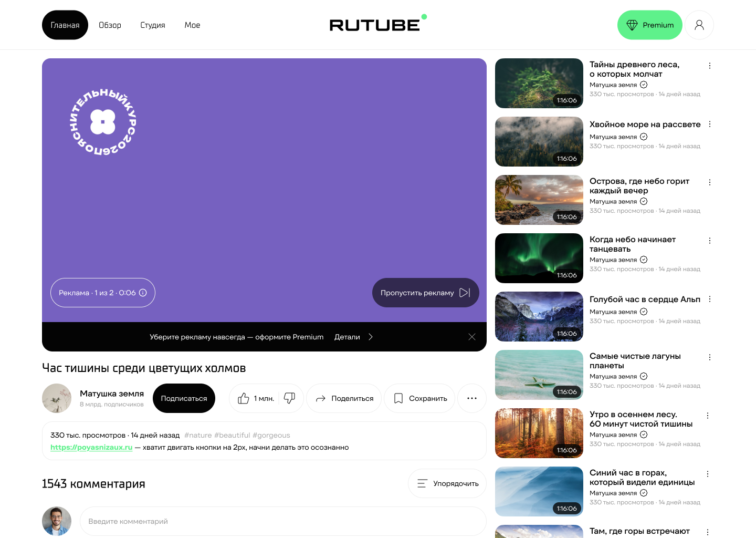Open channel Матушка земля under Хвойное море
The image size is (756, 538).
click(613, 137)
